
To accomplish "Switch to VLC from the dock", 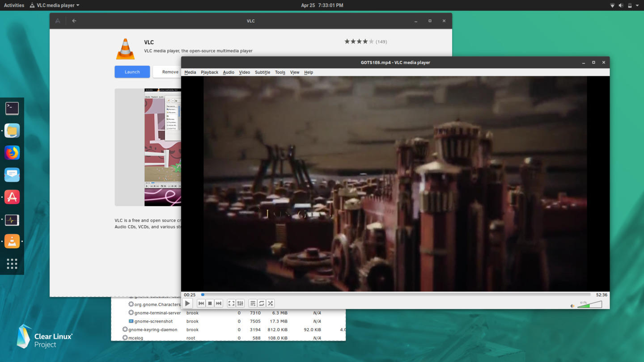I will click(x=12, y=241).
